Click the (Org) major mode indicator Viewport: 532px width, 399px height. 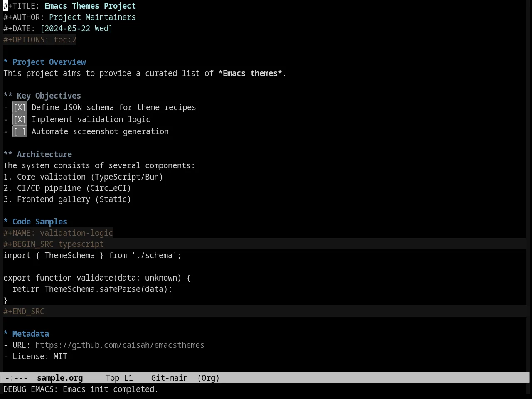point(209,378)
